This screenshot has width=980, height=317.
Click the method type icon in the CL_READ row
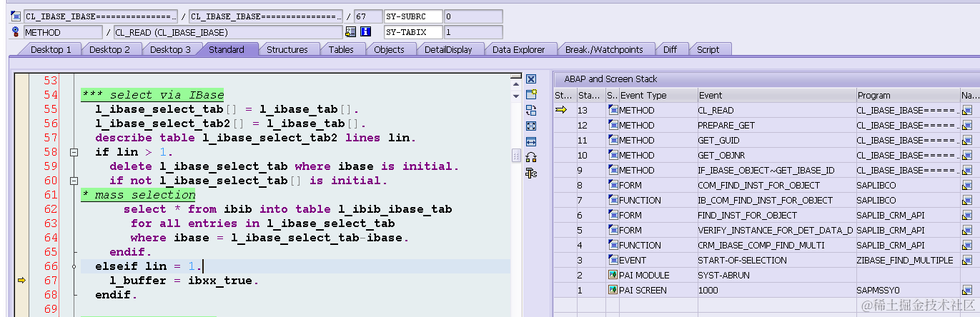pyautogui.click(x=613, y=110)
